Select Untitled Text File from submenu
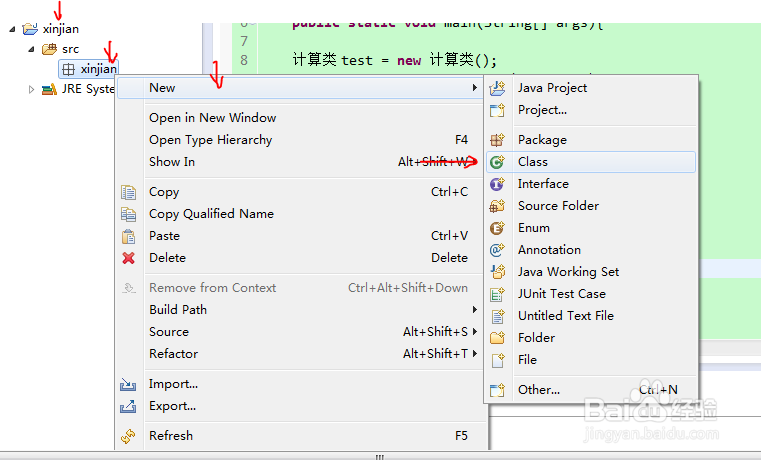This screenshot has height=460, width=761. click(x=565, y=316)
